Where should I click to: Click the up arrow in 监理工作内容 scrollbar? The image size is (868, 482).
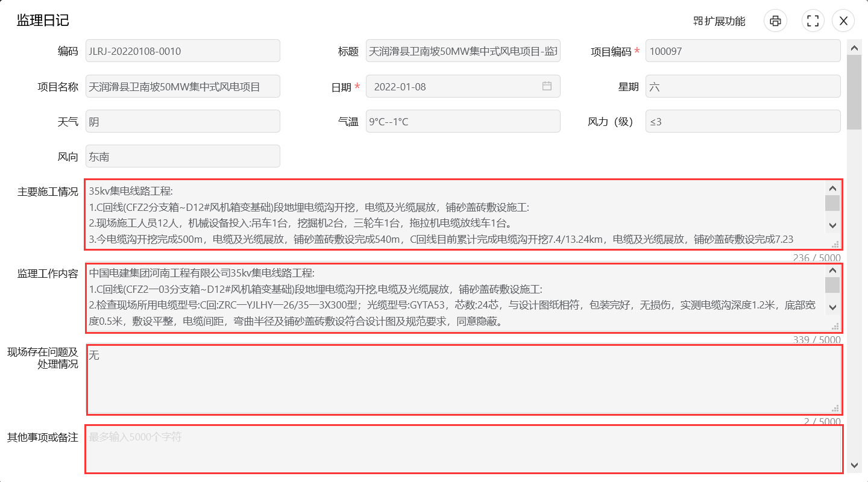(x=832, y=270)
